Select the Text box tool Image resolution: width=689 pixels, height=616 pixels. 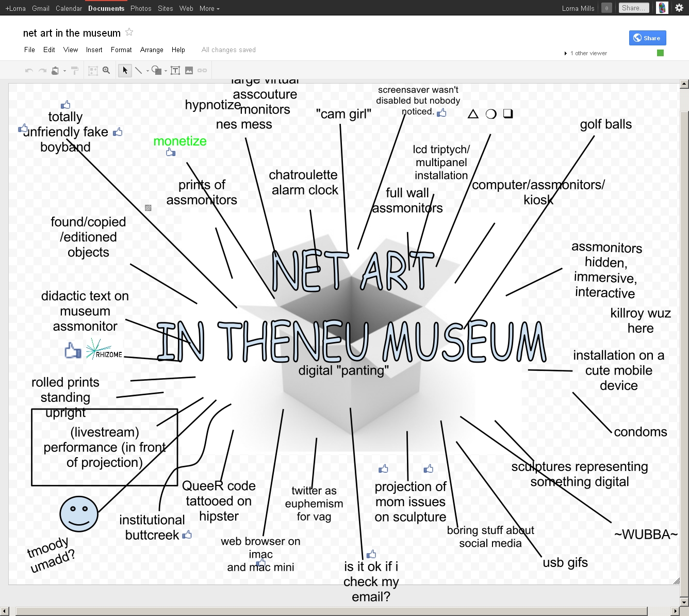pos(175,71)
